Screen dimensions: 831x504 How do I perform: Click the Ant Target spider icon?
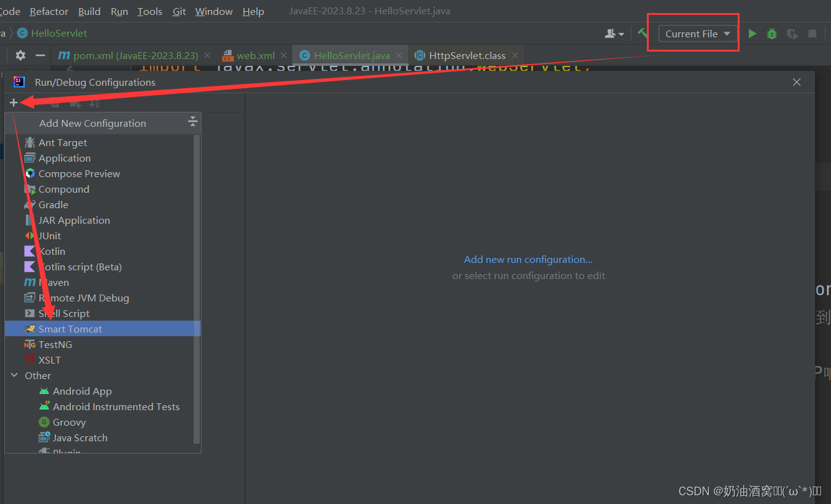coord(30,142)
